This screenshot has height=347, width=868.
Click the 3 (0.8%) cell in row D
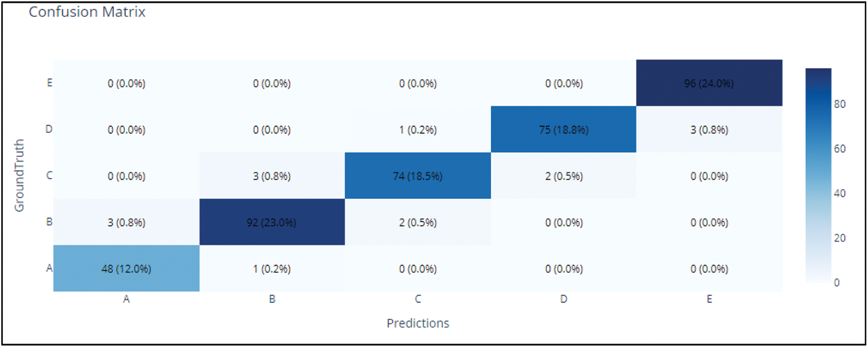click(709, 130)
